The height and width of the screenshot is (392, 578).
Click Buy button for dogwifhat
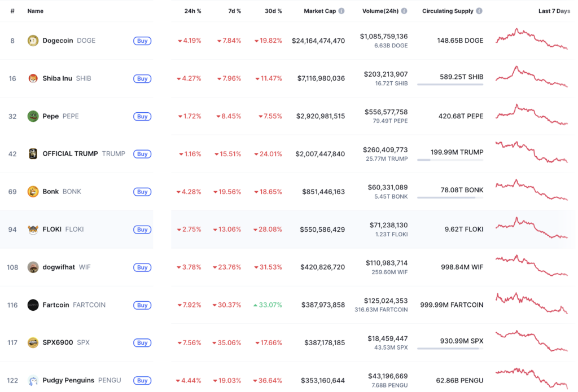tap(142, 267)
